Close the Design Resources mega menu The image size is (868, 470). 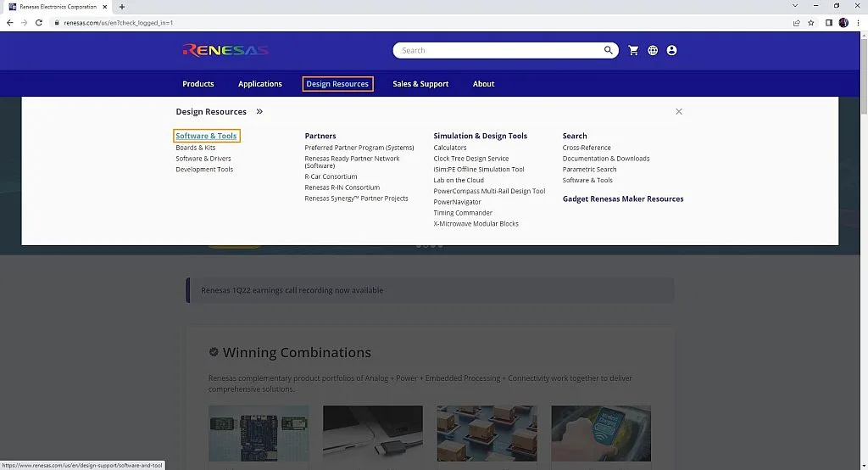(679, 111)
